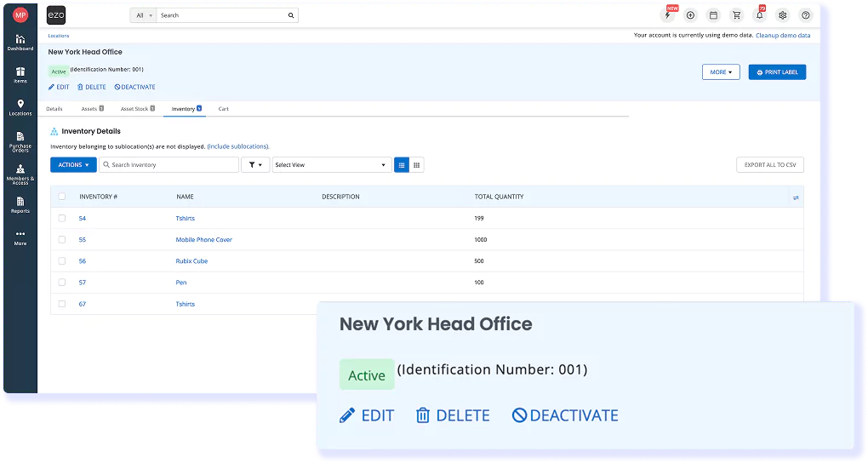Select the checkbox for Rubix Cube row

(61, 261)
